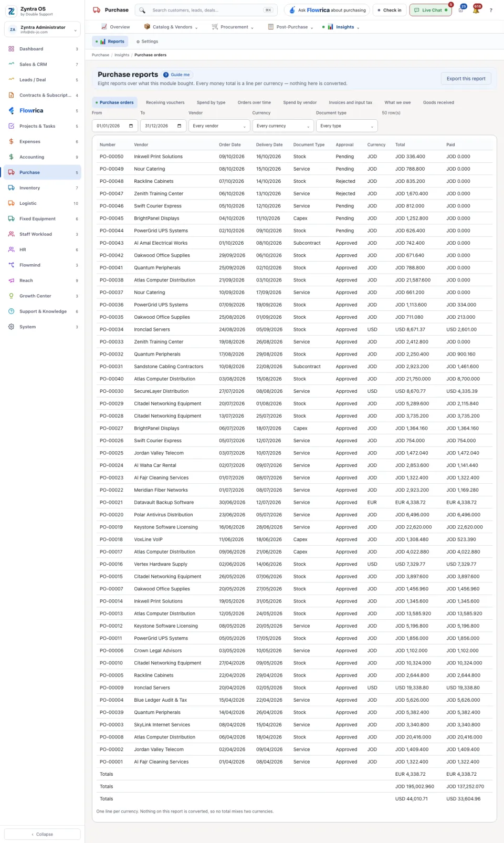Open the Dashboard sidebar icon
Viewport: 504px width, 843px height.
tap(12, 49)
